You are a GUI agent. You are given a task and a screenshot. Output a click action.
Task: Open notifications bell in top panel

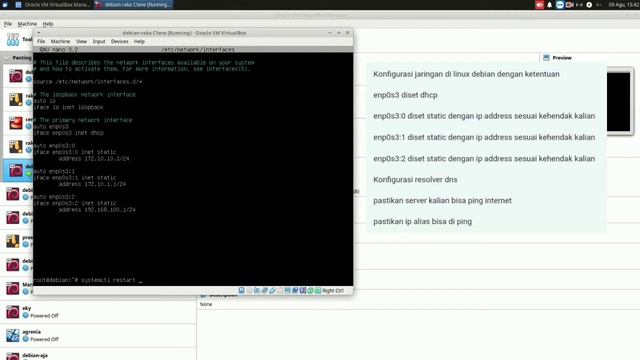coord(549,5)
